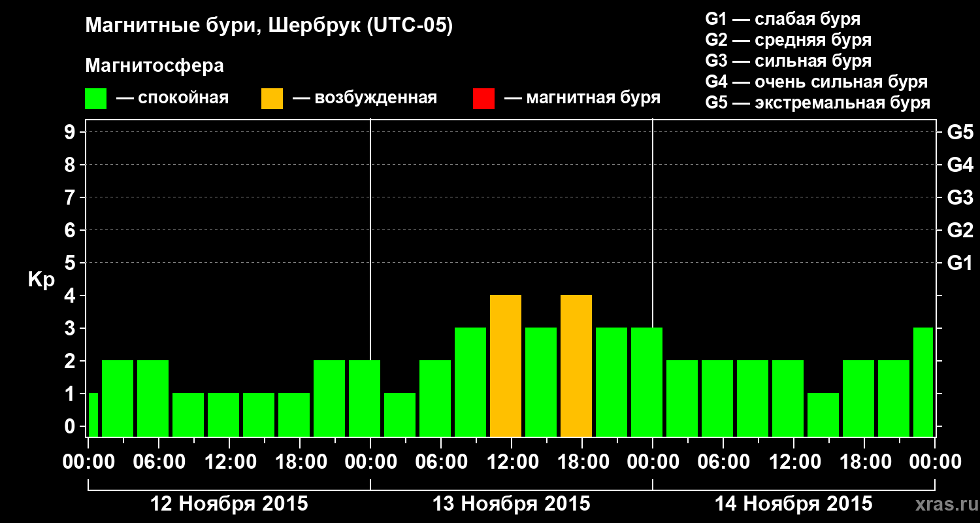Click the '12:00' time label under 12 November
This screenshot has width=980, height=523.
[x=229, y=462]
